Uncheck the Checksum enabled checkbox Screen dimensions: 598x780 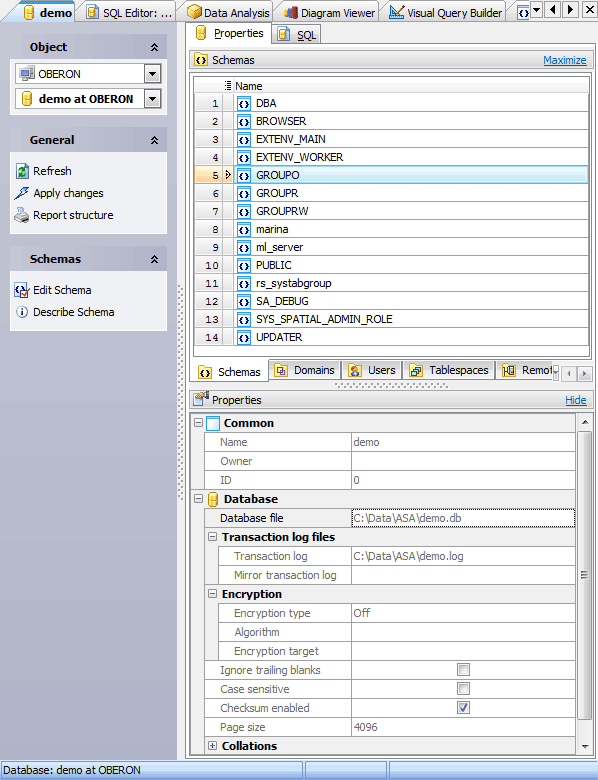coord(463,707)
